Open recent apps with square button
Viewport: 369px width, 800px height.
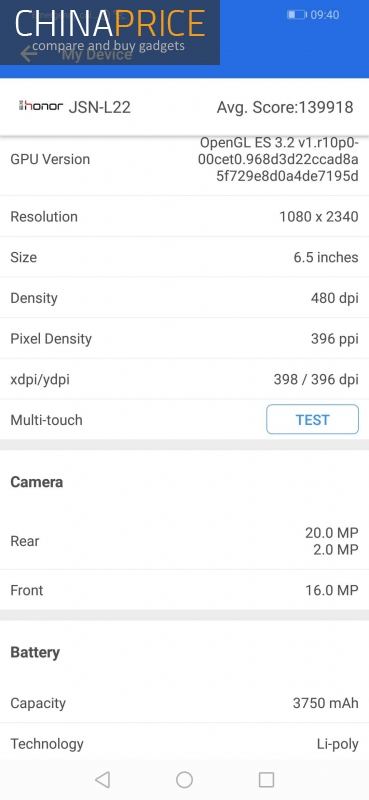[x=266, y=779]
